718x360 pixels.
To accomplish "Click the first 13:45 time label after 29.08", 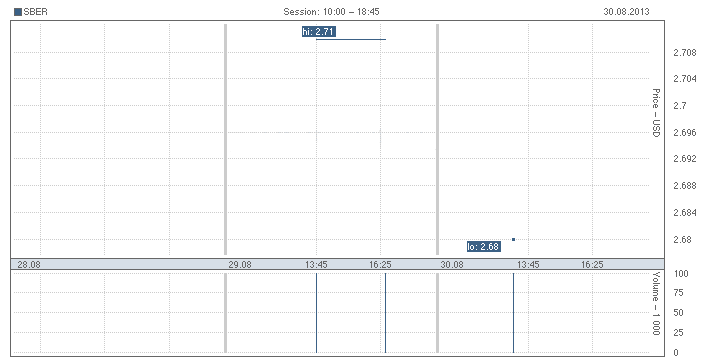I will (x=316, y=264).
